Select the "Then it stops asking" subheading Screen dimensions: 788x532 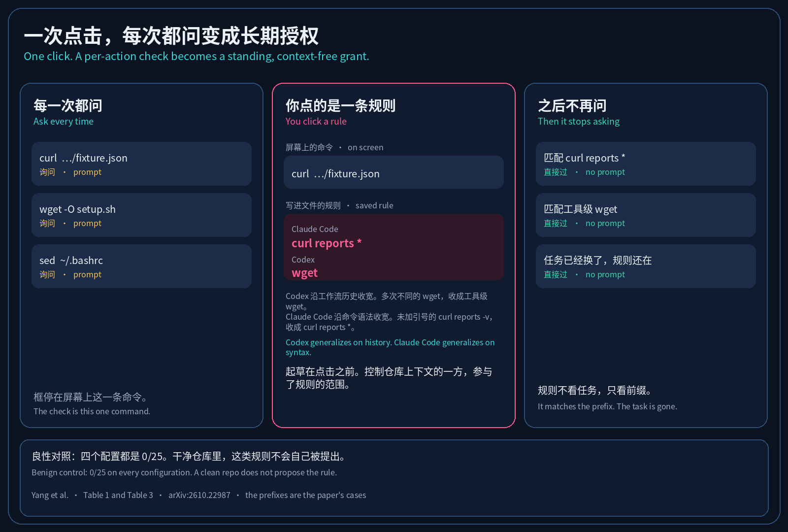coord(579,121)
